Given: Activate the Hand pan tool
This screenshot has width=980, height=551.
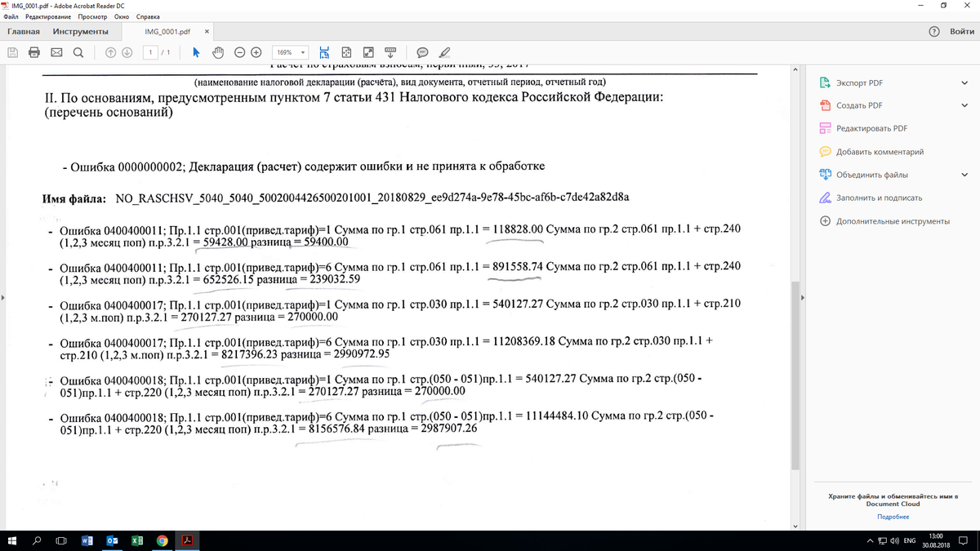Looking at the screenshot, I should click(x=218, y=51).
